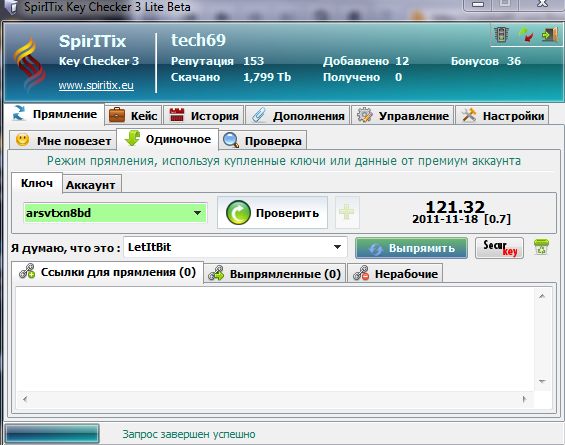
Task: Open the Настройки tab
Action: point(503,116)
